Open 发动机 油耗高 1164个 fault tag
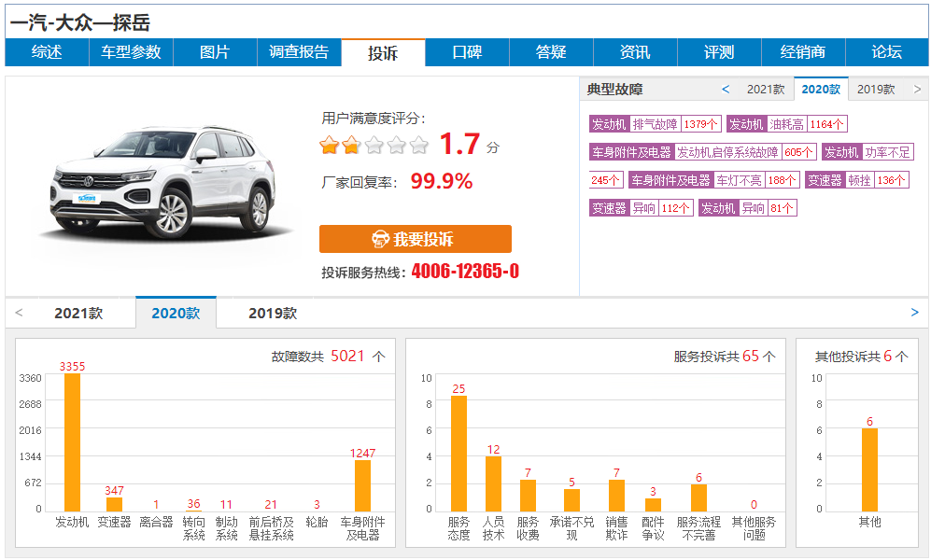This screenshot has height=560, width=931. click(786, 124)
